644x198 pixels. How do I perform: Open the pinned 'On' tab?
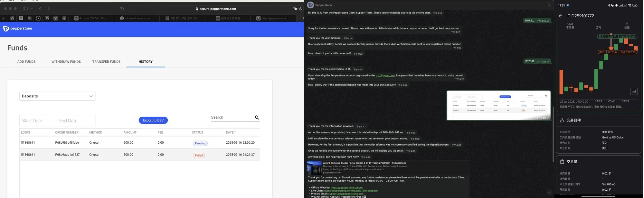[x=30, y=18]
